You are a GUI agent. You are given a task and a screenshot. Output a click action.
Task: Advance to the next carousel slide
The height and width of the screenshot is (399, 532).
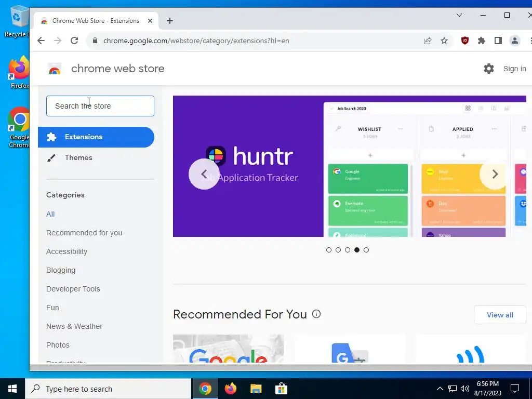pos(495,174)
